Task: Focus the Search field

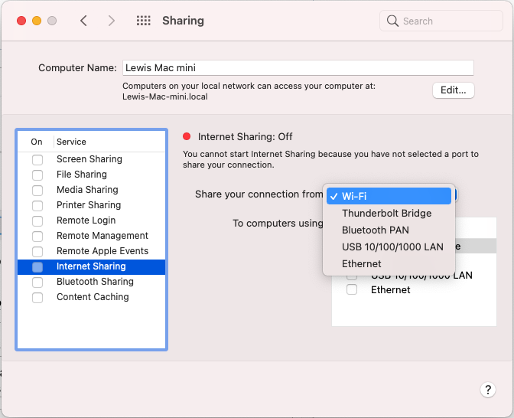Action: (441, 21)
